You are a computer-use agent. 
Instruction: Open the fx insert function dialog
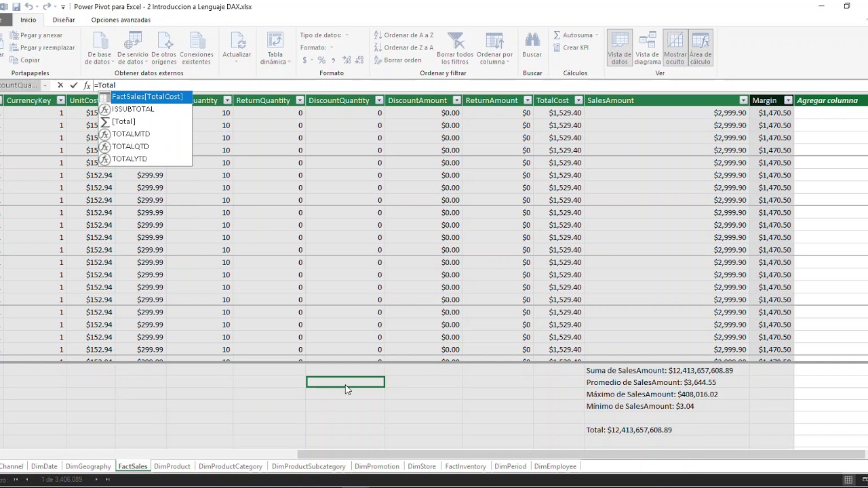pyautogui.click(x=87, y=85)
